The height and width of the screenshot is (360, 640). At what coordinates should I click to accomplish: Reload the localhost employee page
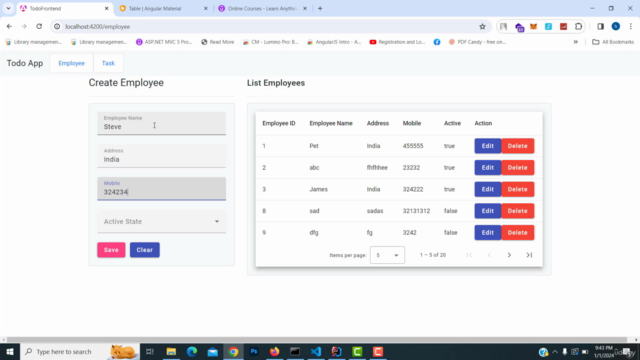tap(39, 27)
